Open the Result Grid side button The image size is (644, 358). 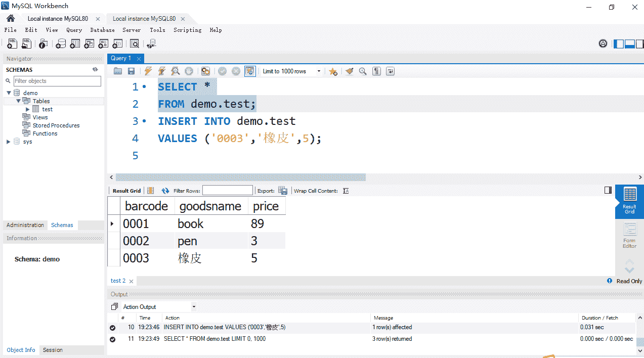pos(629,202)
